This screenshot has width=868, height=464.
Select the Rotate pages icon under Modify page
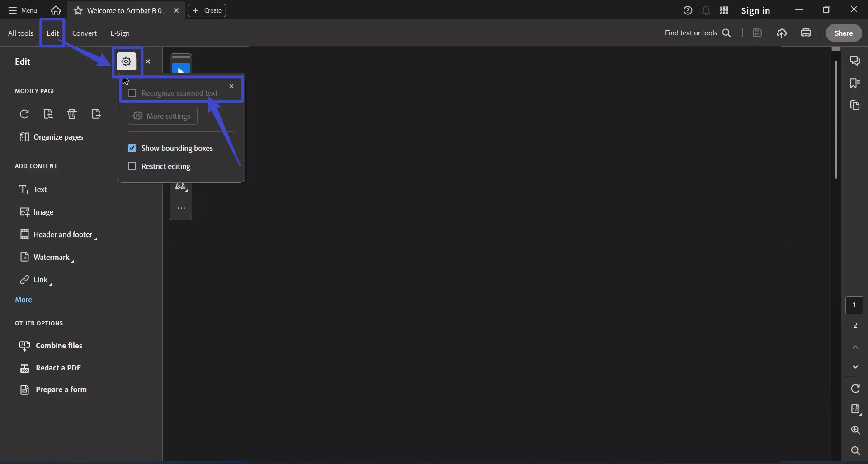coord(24,114)
